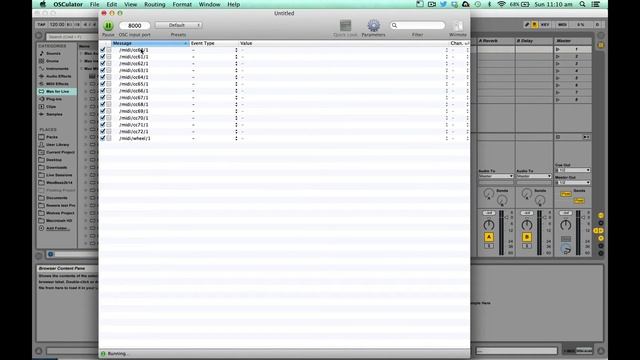The width and height of the screenshot is (640, 360).
Task: Uncheck the /midi/cc70/1 row checkbox
Action: [103, 118]
